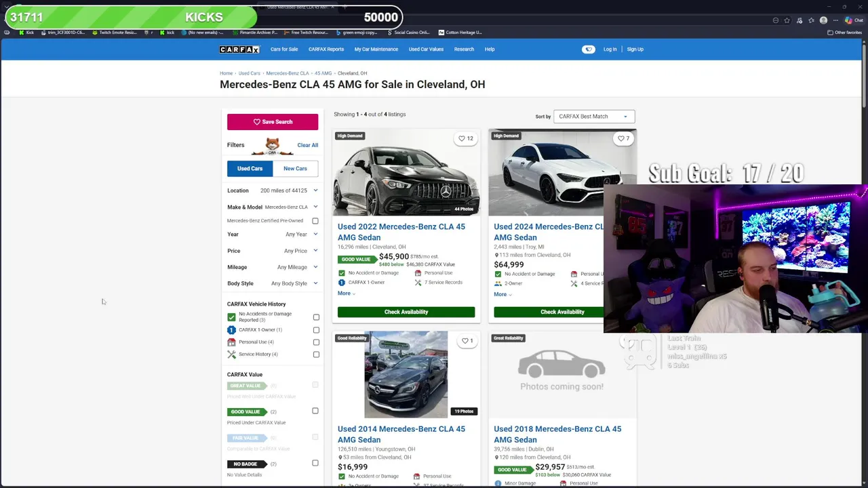This screenshot has width=868, height=488.
Task: Click the Personal Use house icon in filters
Action: click(231, 342)
